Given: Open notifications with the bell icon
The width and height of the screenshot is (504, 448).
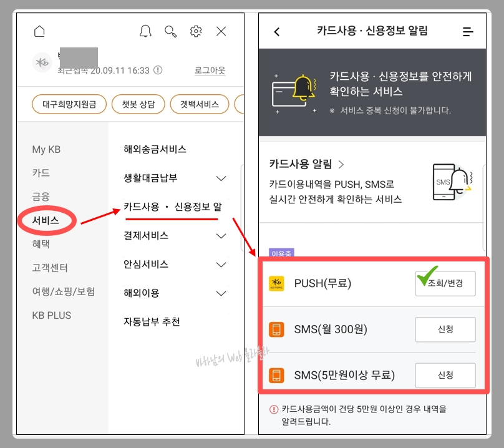Looking at the screenshot, I should [145, 31].
